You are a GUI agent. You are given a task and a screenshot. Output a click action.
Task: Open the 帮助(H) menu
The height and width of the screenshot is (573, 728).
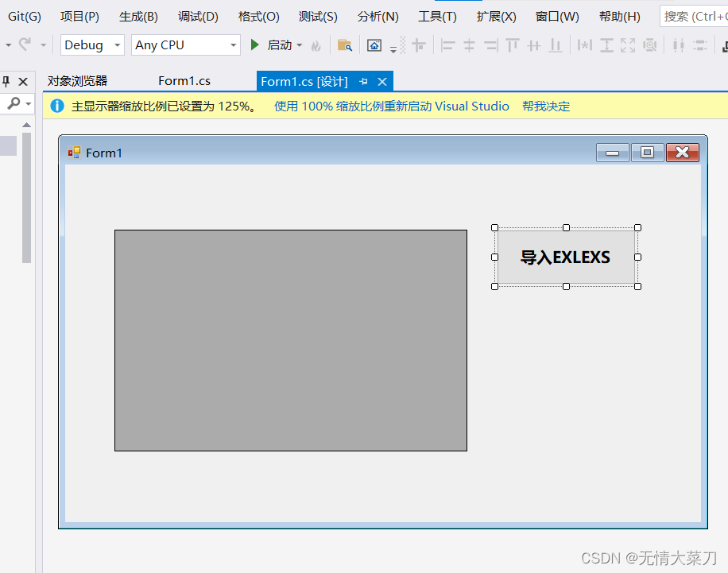coord(620,17)
